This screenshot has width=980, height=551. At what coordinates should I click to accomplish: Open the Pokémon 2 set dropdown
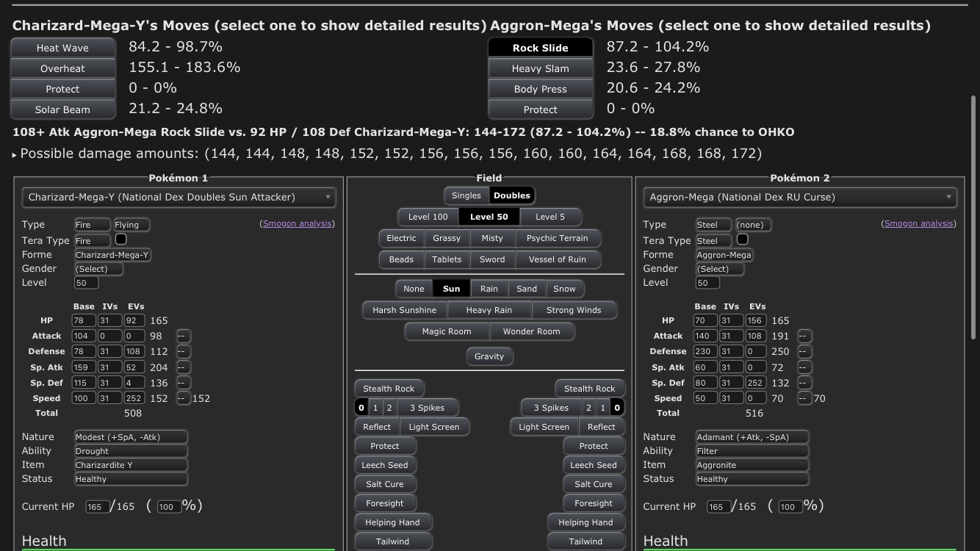pos(800,197)
